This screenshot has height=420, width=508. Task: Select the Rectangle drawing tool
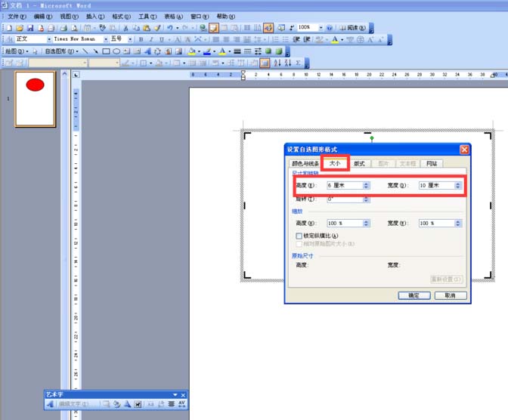pyautogui.click(x=106, y=51)
